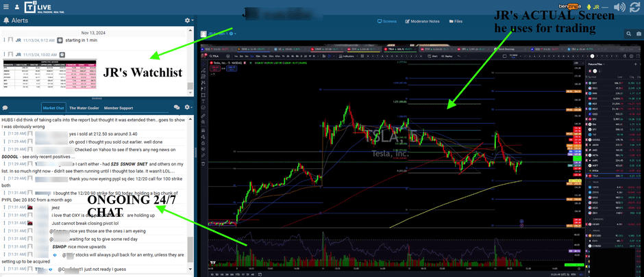Click the '$SHOP nice move upwards' chat message

(x=79, y=247)
